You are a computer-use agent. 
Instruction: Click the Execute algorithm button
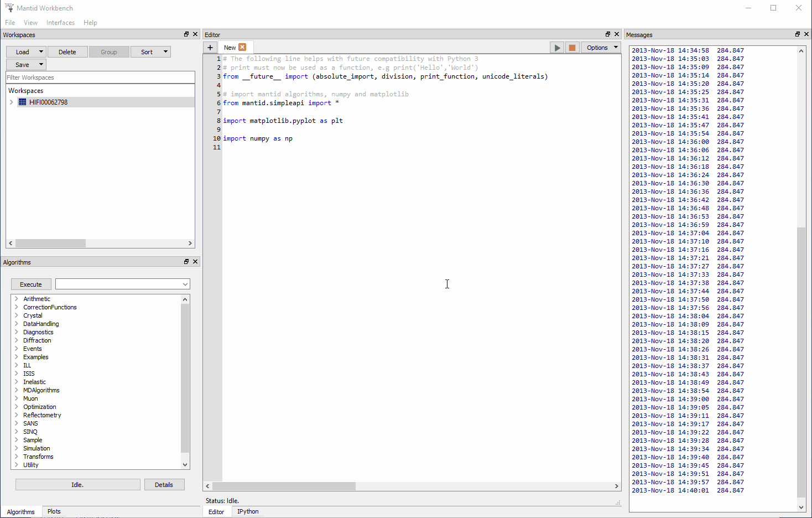[31, 284]
